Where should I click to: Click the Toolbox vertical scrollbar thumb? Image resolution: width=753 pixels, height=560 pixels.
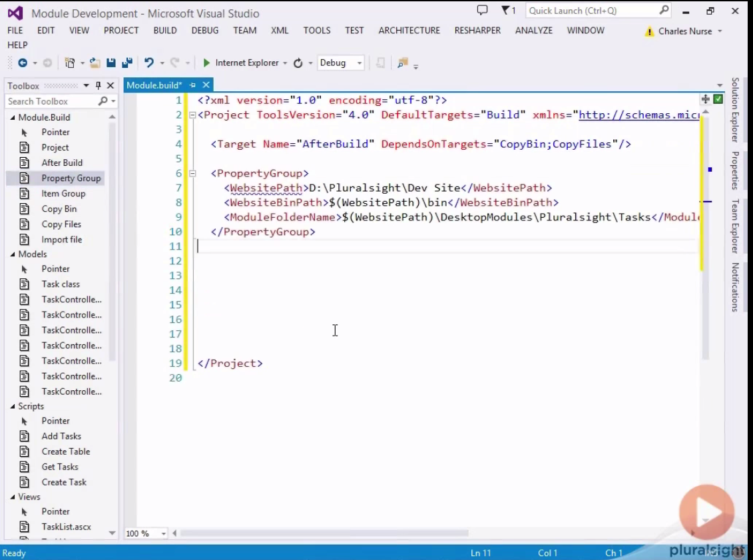pyautogui.click(x=112, y=240)
